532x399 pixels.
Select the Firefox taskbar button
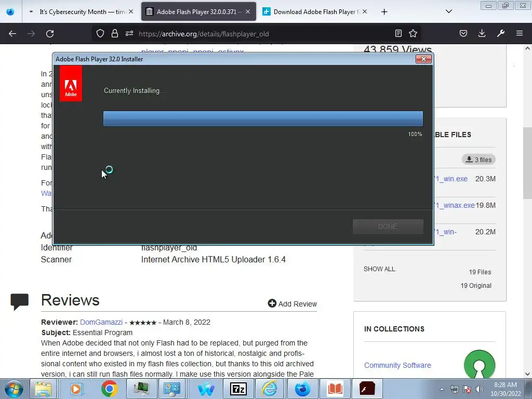[302, 389]
